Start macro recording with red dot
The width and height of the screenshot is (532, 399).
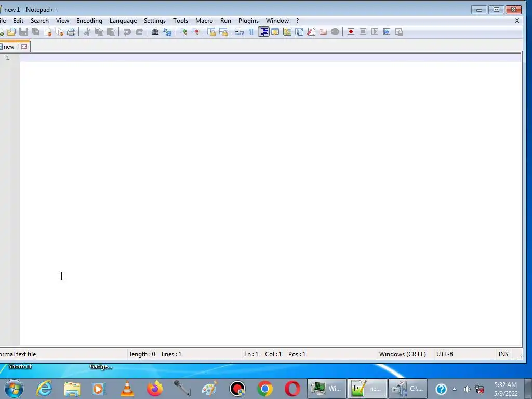click(x=351, y=32)
